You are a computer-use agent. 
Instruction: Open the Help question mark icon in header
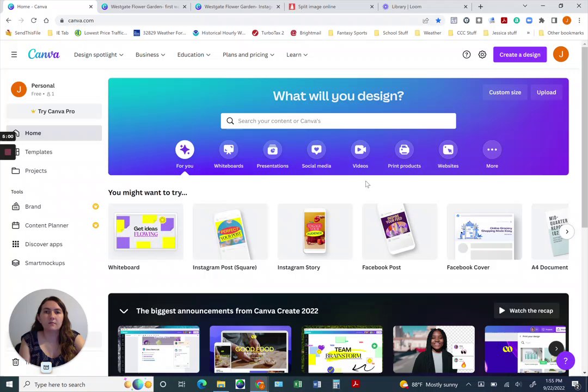pos(467,55)
